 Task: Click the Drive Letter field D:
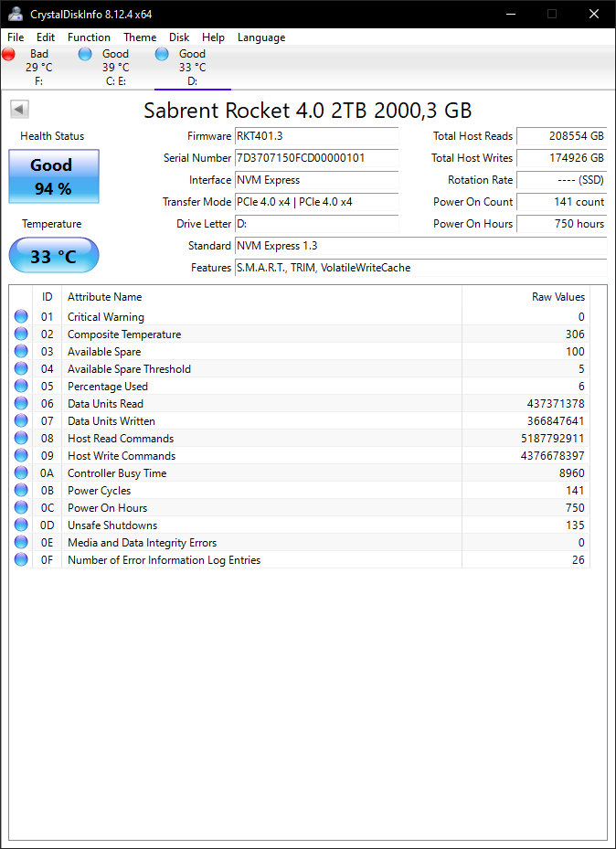(x=316, y=224)
